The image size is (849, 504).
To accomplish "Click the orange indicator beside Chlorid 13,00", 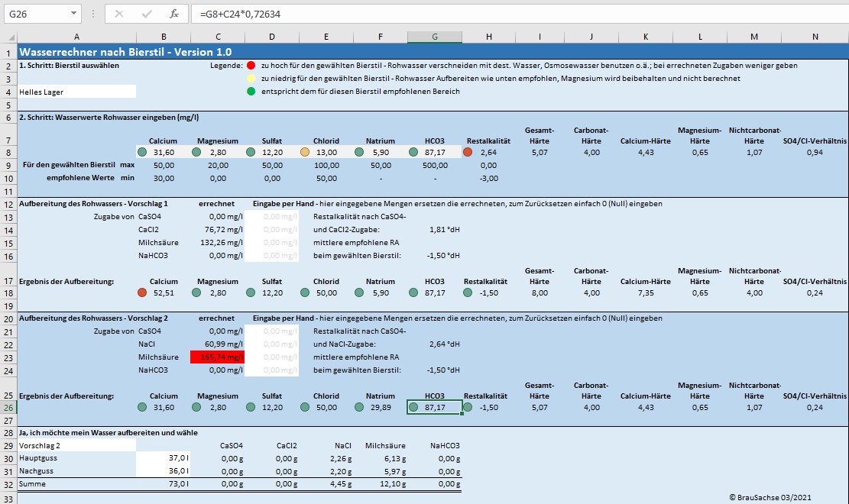I will point(305,153).
